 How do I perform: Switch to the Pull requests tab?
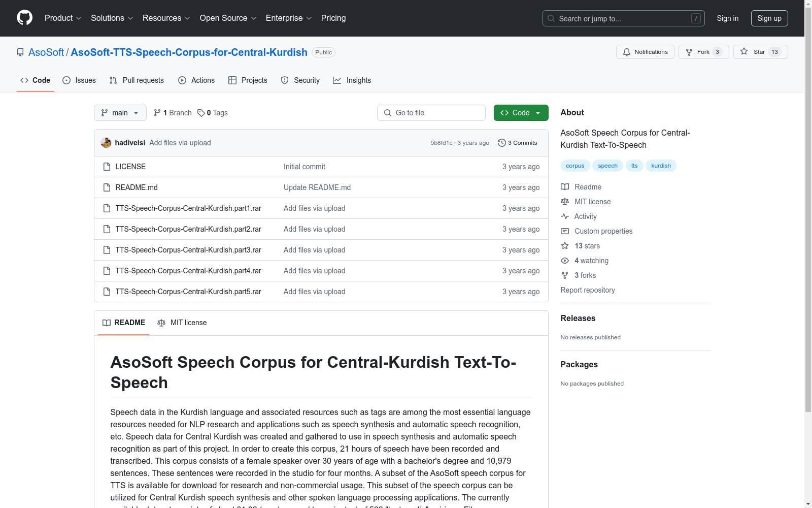click(137, 80)
